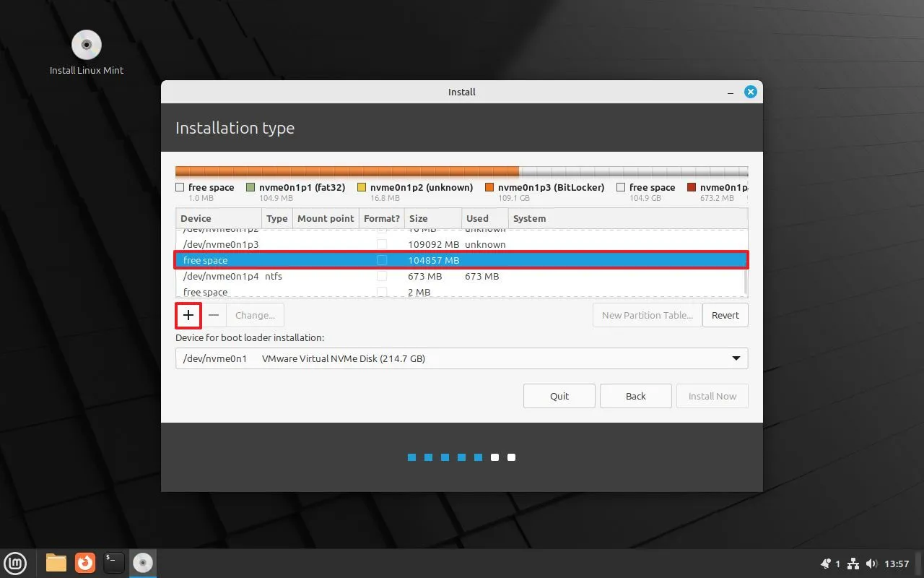Toggle format checkbox for /dev/nvme0n1p3
Viewport: 924px width, 578px height.
click(x=382, y=244)
